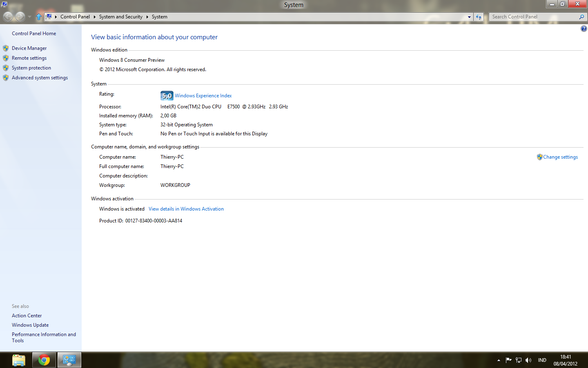Screen dimensions: 588x368
Task: Expand breadcrumb arrow after Control Panel
Action: tap(94, 17)
